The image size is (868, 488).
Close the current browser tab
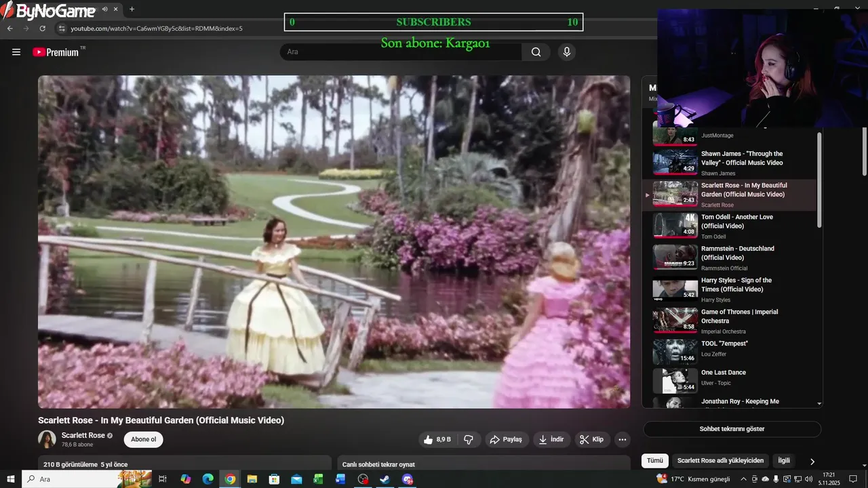(x=116, y=9)
